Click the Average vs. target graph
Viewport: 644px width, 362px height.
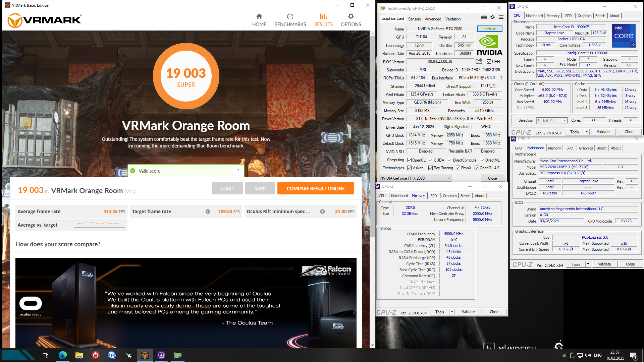pyautogui.click(x=100, y=224)
